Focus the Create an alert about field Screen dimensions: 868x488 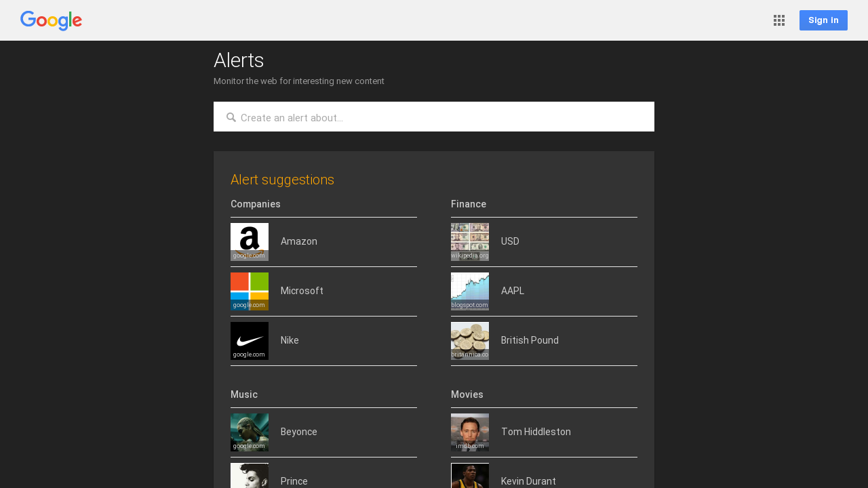pyautogui.click(x=434, y=117)
